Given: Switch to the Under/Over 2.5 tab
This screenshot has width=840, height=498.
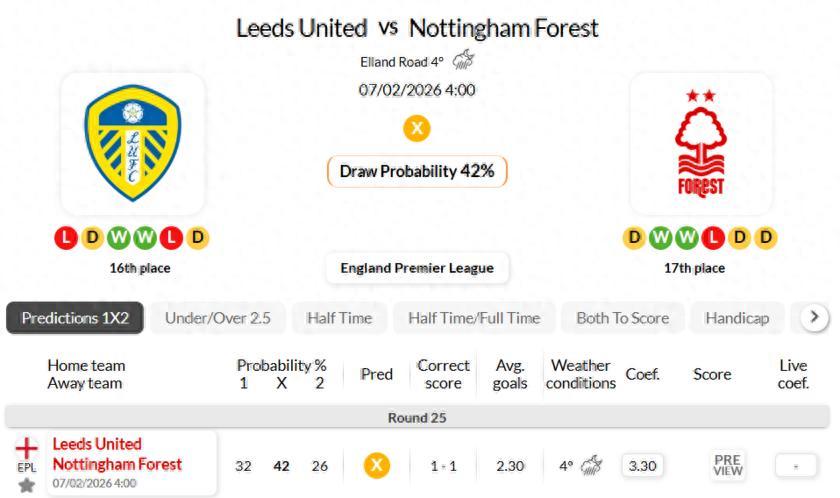Looking at the screenshot, I should [218, 318].
